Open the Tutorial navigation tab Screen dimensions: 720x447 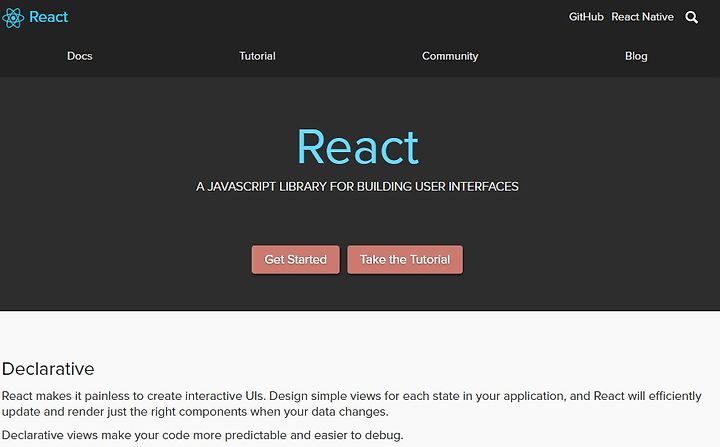[257, 56]
